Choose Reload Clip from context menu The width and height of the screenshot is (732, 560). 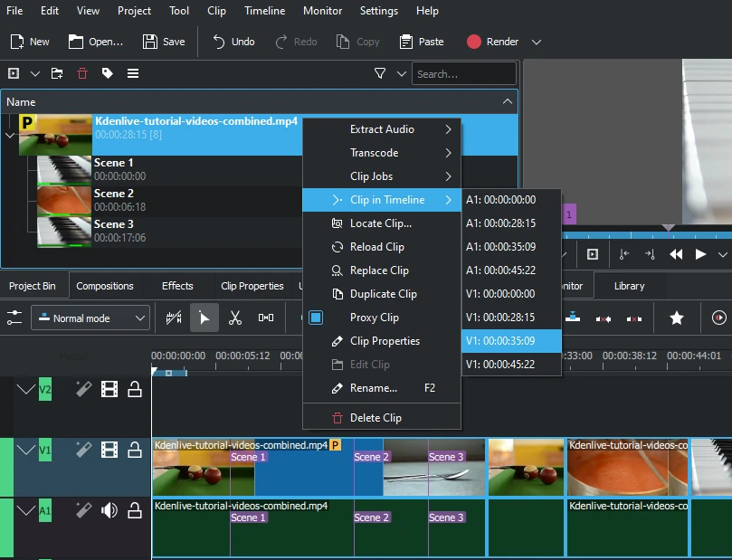click(x=382, y=247)
